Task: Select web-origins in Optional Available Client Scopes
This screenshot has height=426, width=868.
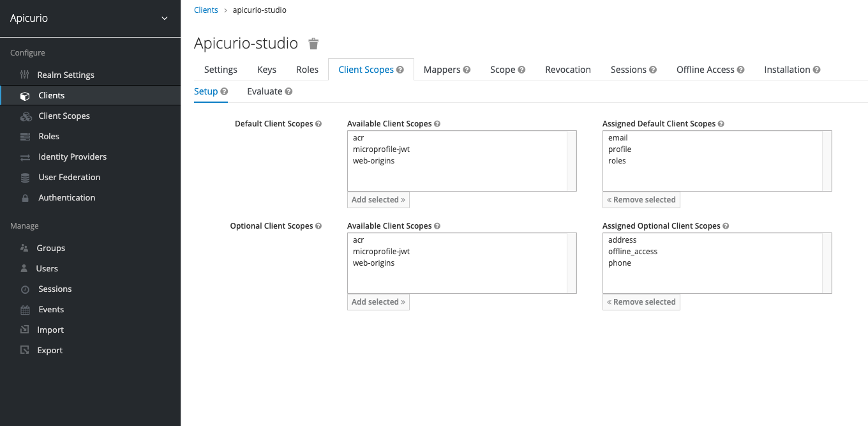Action: click(x=457, y=263)
